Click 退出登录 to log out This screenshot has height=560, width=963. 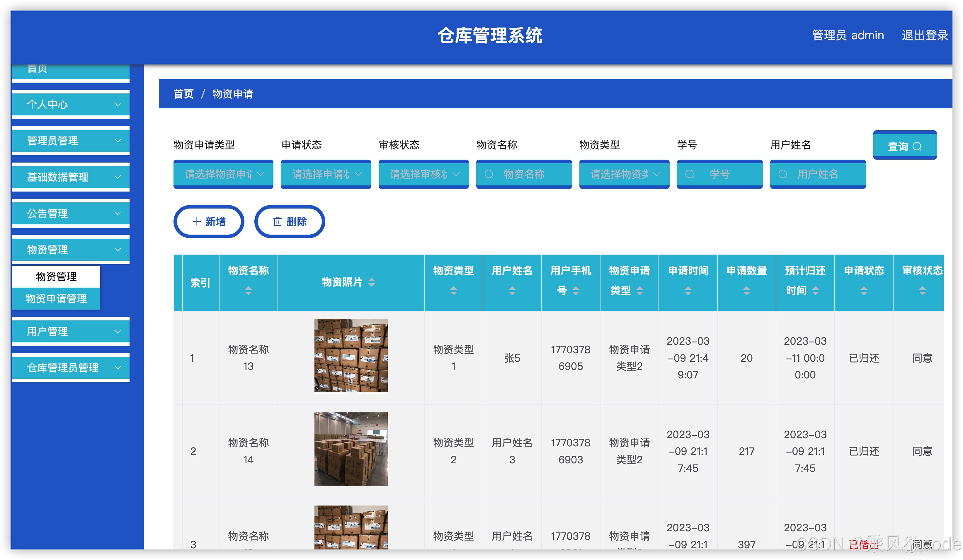pos(925,35)
